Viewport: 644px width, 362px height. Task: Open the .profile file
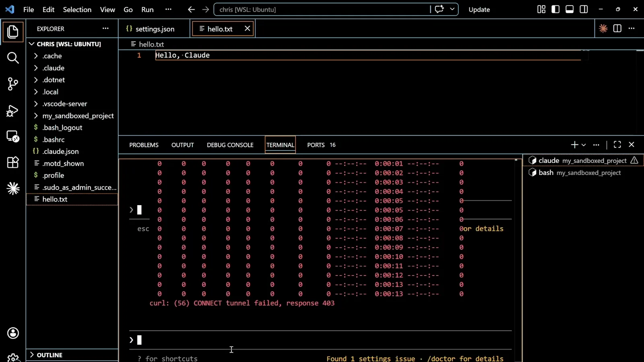[72, 175]
